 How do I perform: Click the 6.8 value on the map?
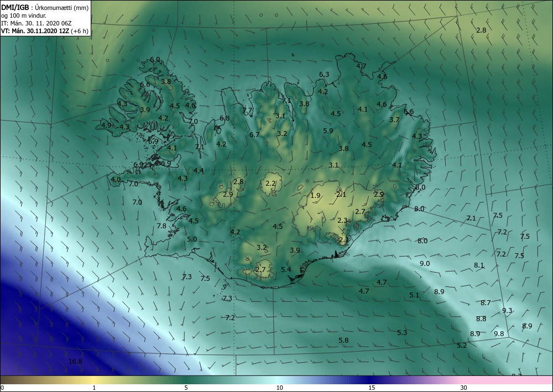225,118
